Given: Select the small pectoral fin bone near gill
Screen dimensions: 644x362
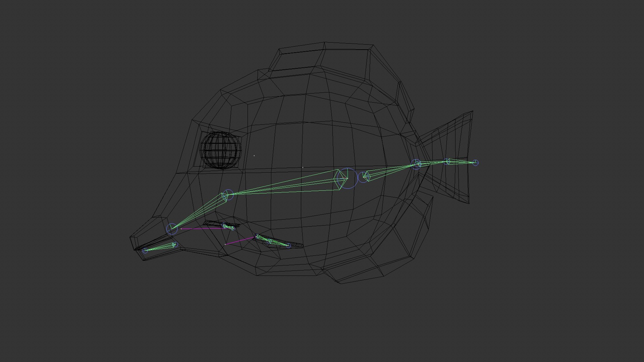Looking at the screenshot, I should tap(228, 227).
